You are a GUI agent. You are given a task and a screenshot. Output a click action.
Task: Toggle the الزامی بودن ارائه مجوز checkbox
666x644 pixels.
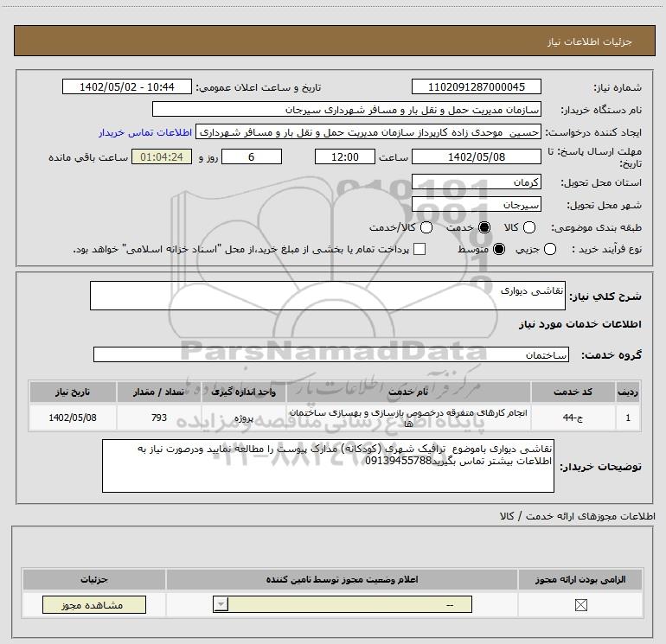pos(580,605)
